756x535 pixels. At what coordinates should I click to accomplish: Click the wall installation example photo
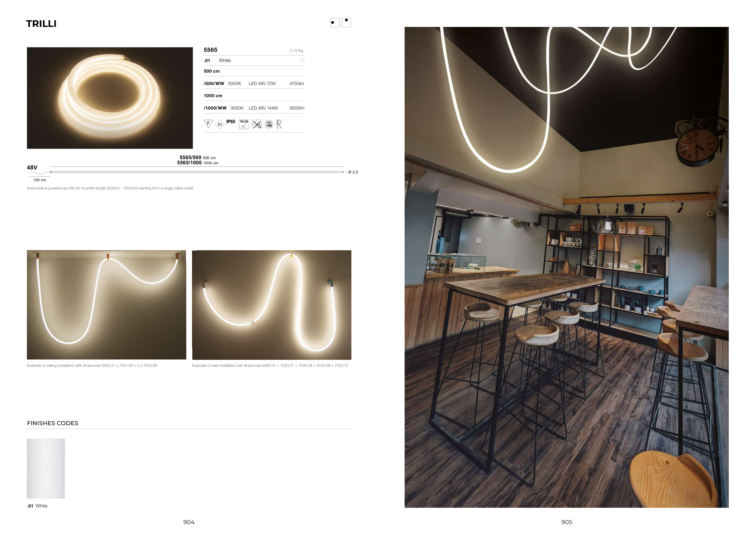pos(272,305)
